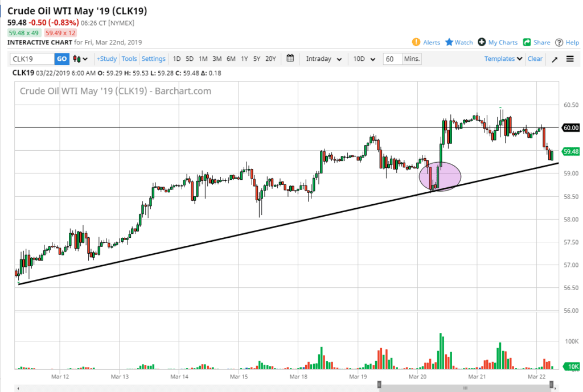Expand the Templates dropdown

click(503, 59)
